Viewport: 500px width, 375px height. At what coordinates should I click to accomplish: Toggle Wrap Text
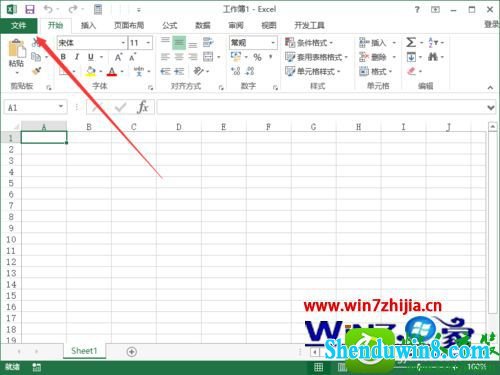click(x=208, y=43)
